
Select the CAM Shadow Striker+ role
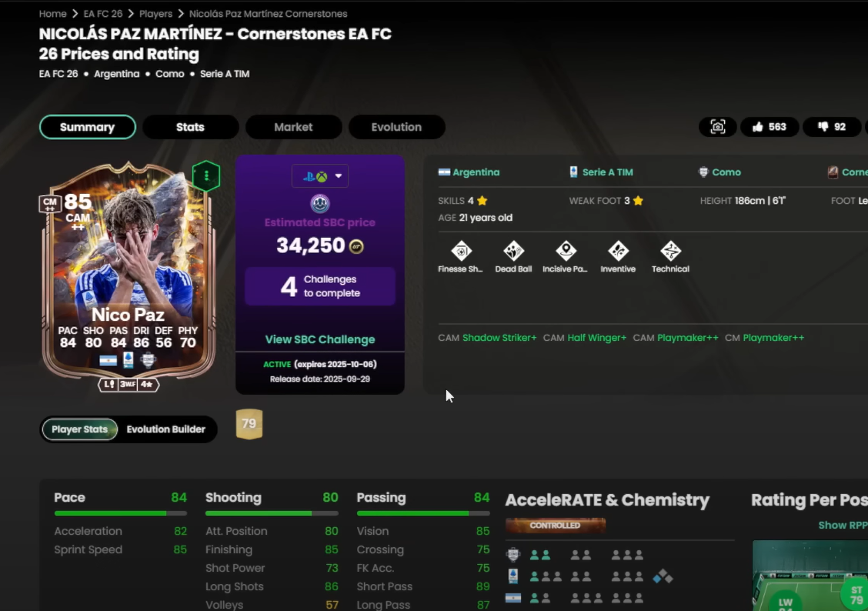pyautogui.click(x=487, y=338)
